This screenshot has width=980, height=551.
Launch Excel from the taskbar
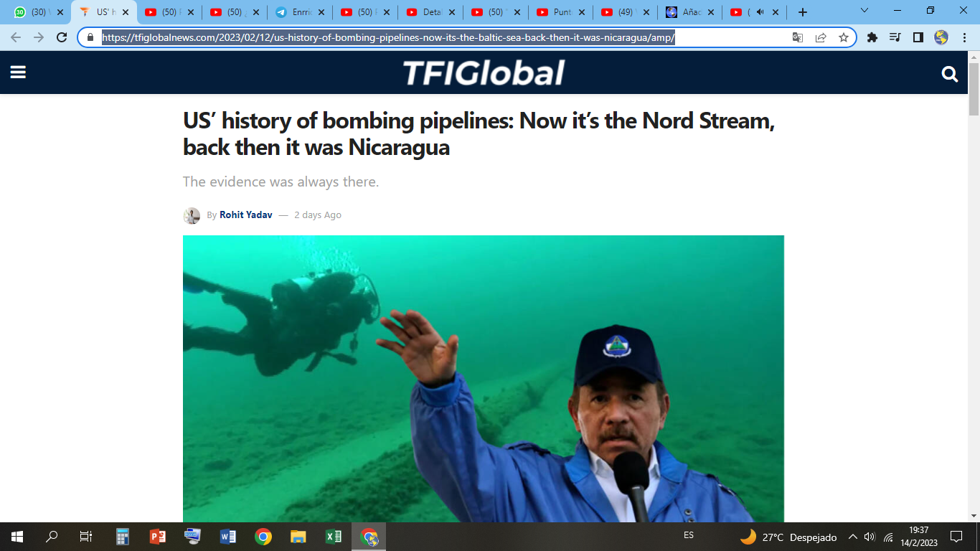tap(334, 537)
